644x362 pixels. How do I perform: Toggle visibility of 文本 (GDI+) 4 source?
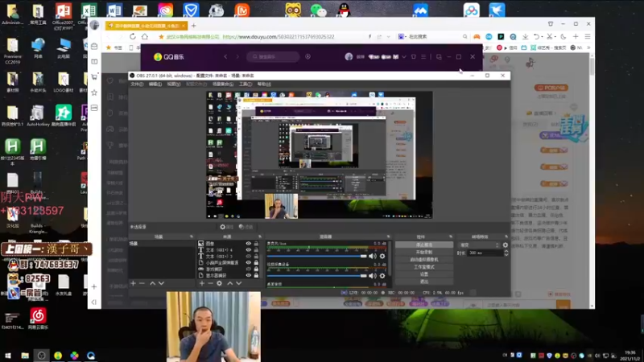[x=249, y=249]
